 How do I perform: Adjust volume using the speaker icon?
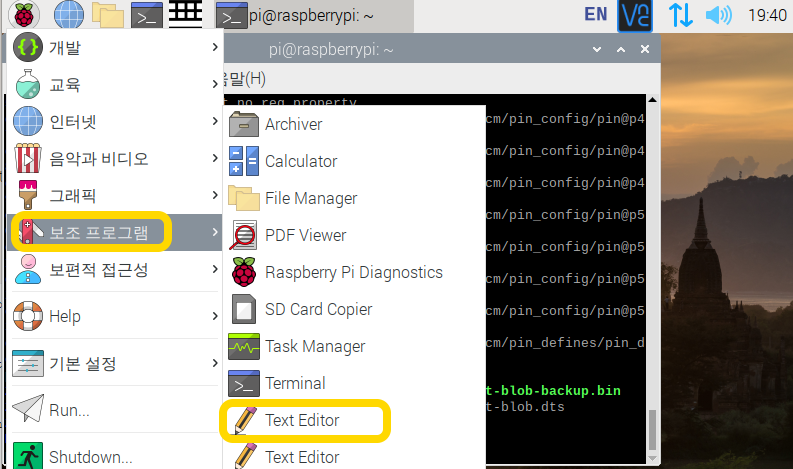(x=718, y=15)
